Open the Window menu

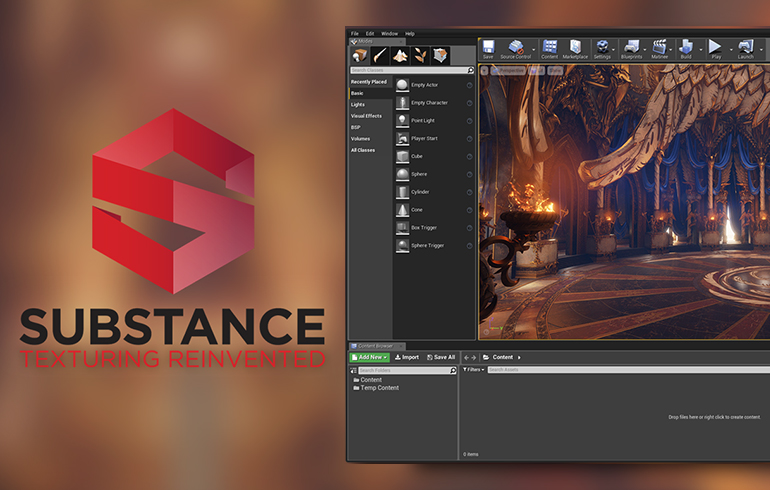[389, 34]
